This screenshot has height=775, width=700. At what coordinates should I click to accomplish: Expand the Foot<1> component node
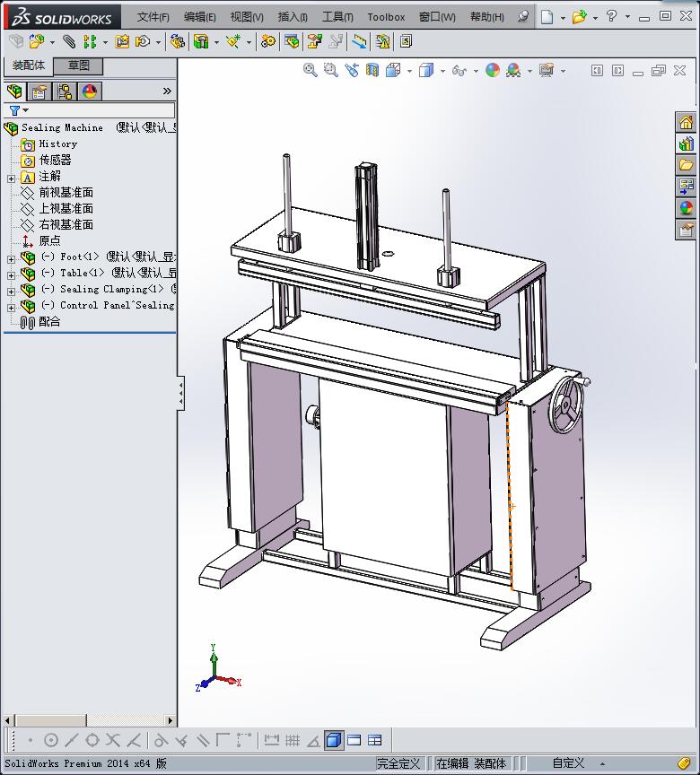[12, 259]
